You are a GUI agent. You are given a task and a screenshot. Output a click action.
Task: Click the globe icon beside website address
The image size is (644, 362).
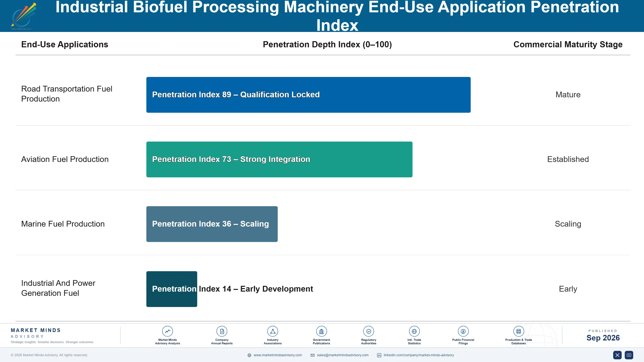pyautogui.click(x=249, y=355)
